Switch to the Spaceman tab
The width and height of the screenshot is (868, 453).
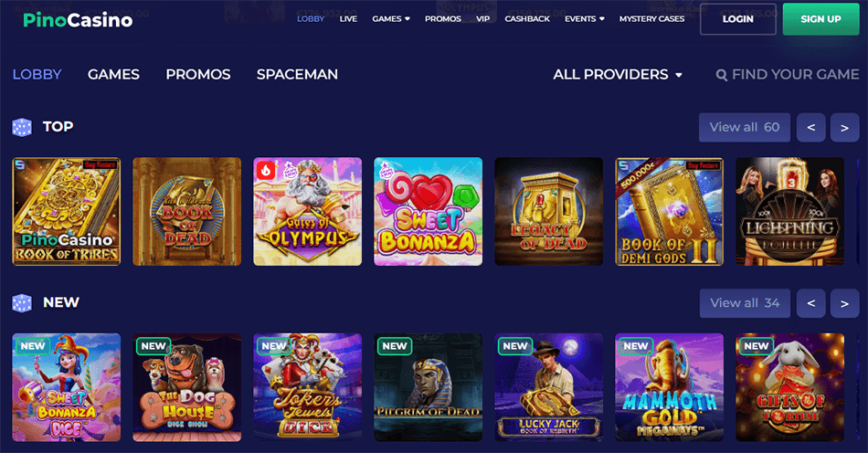point(297,75)
